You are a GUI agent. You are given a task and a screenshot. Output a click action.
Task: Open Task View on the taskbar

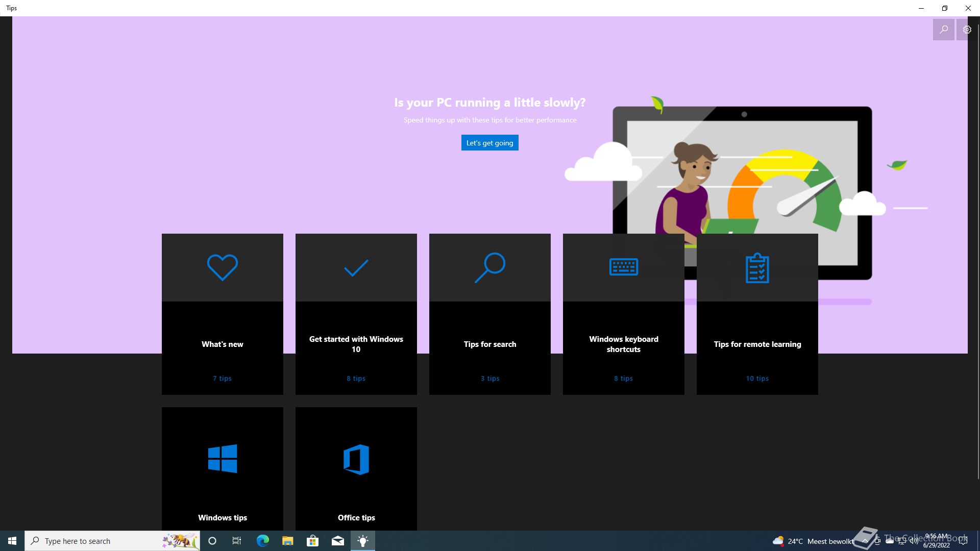(x=237, y=541)
